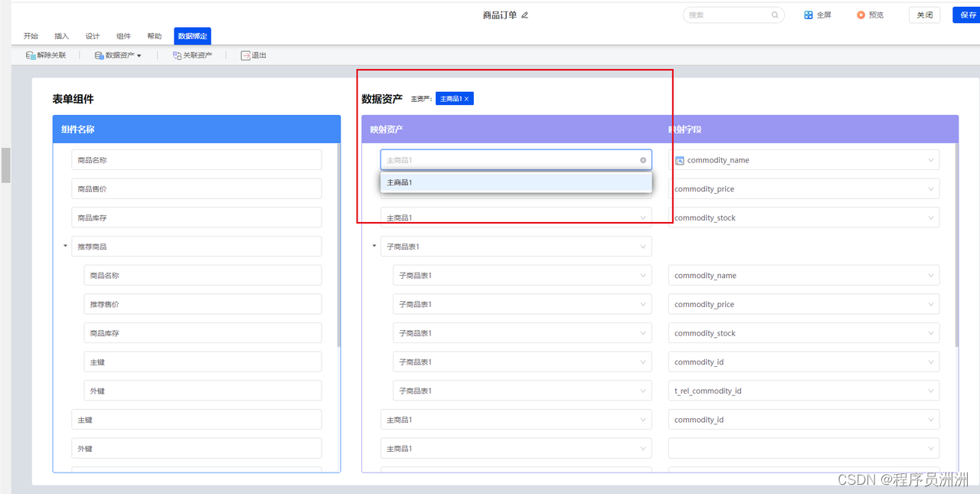Clear the open 主商品1 dropdown selection

(643, 160)
